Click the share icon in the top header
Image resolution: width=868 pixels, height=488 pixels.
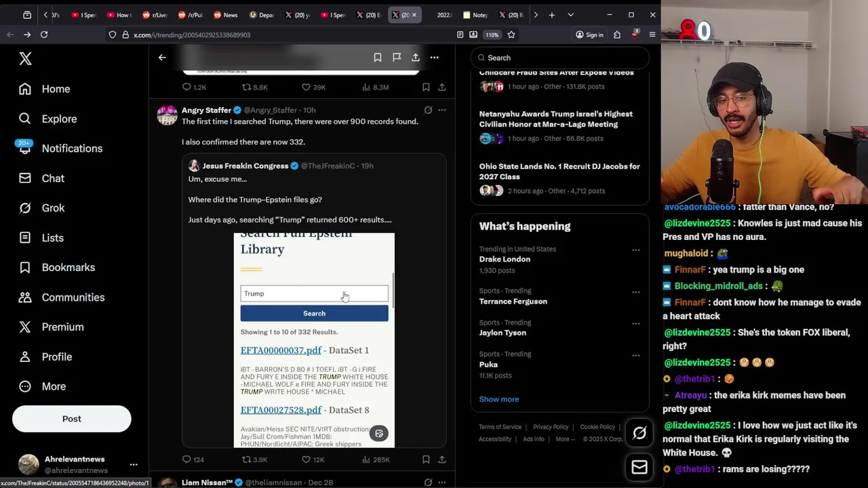416,58
